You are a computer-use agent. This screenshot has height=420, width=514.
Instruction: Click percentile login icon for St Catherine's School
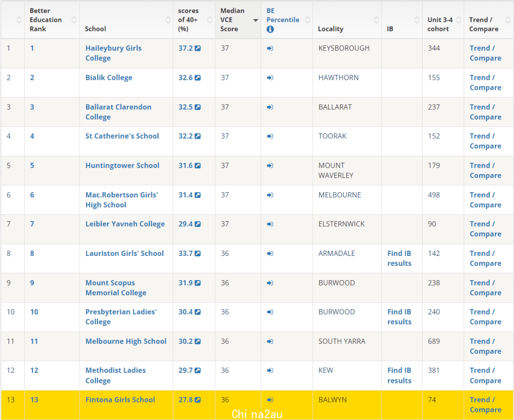(x=270, y=137)
